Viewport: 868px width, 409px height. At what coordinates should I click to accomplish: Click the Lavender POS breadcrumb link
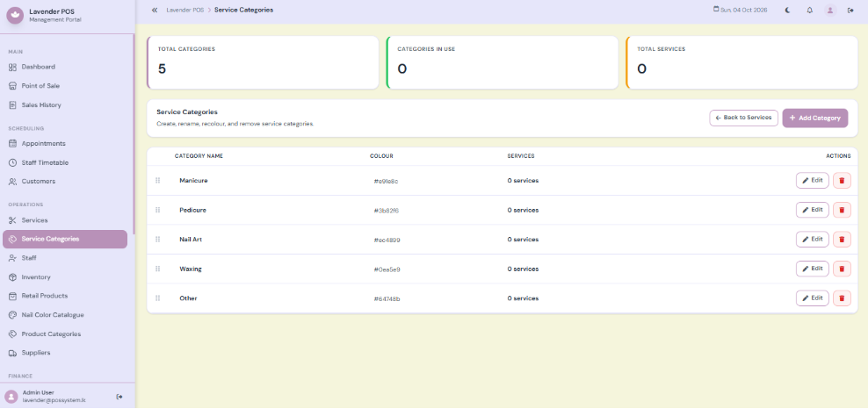tap(184, 10)
